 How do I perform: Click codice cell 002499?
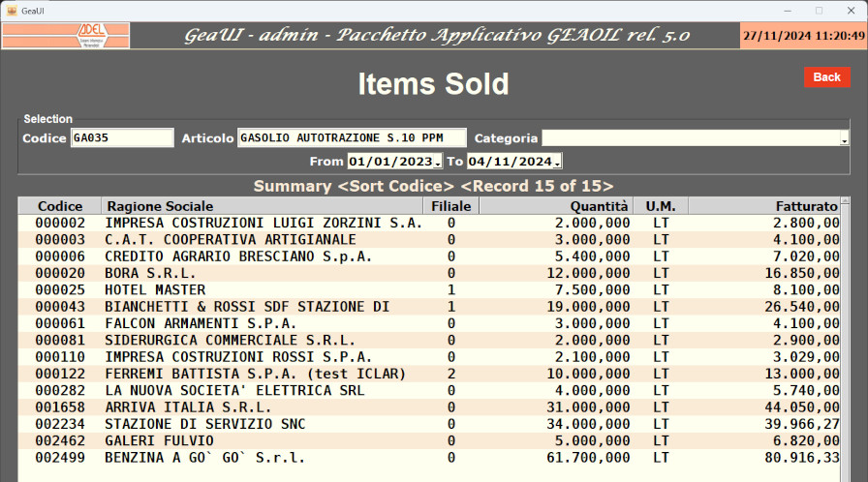tap(60, 458)
